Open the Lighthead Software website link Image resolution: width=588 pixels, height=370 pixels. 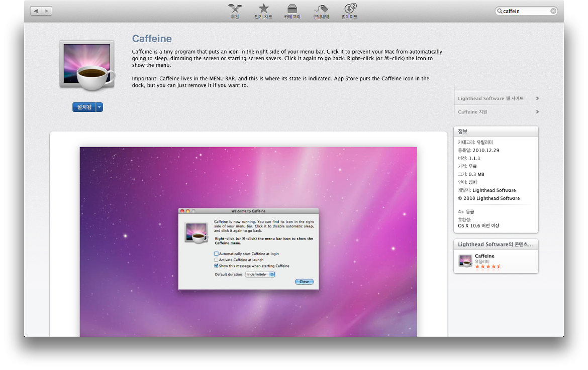coord(491,98)
